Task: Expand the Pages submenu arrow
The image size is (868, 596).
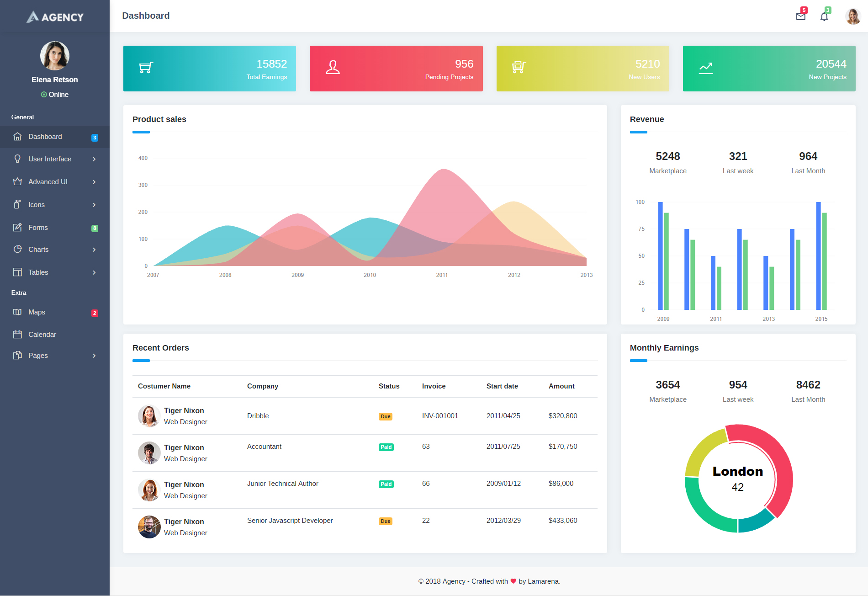Action: pyautogui.click(x=94, y=356)
